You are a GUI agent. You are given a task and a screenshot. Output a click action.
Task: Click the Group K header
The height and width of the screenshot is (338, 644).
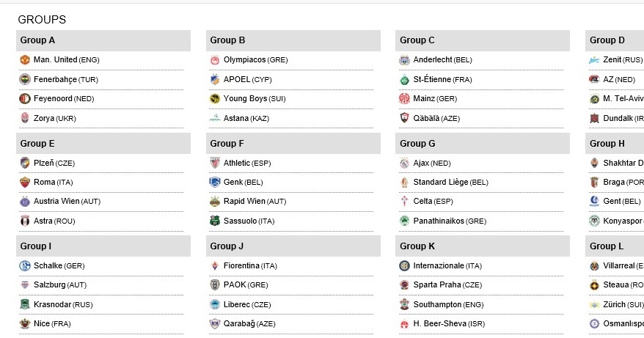(x=483, y=246)
